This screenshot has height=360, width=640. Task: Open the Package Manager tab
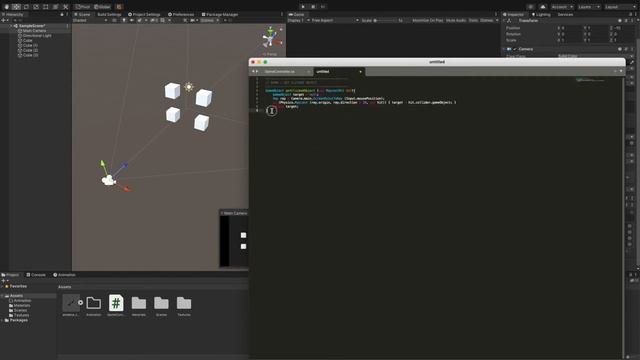[x=220, y=14]
